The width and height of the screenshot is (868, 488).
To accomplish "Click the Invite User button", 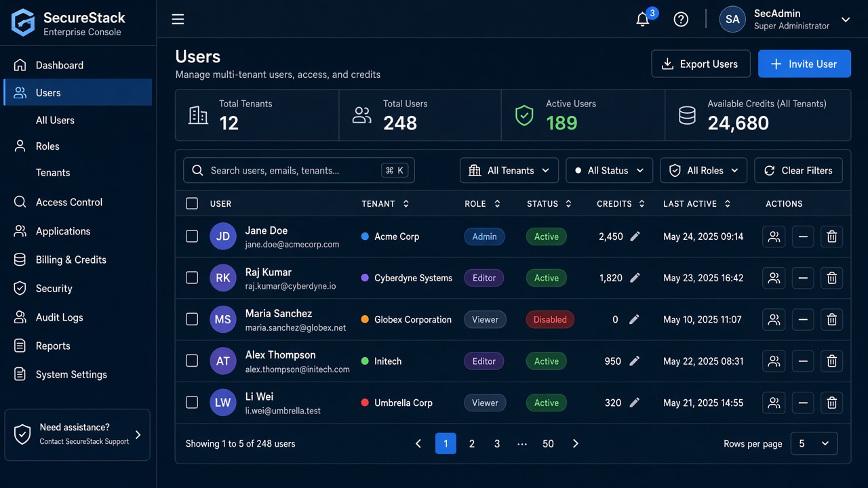I will pyautogui.click(x=804, y=64).
